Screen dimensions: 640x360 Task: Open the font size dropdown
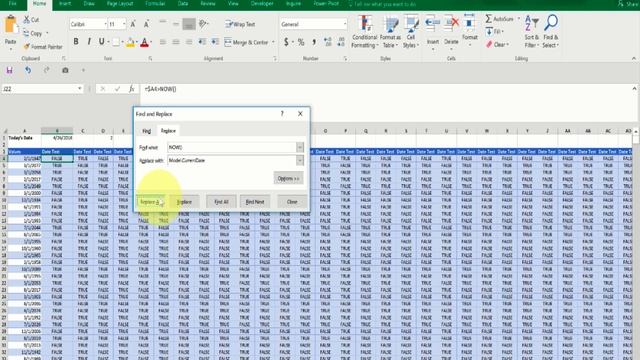pyautogui.click(x=124, y=24)
